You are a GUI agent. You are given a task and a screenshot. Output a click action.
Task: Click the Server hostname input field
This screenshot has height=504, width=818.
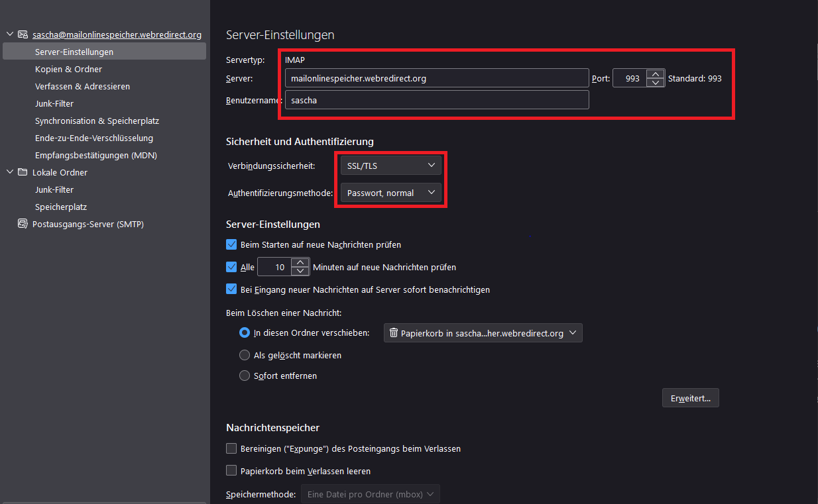(x=437, y=78)
